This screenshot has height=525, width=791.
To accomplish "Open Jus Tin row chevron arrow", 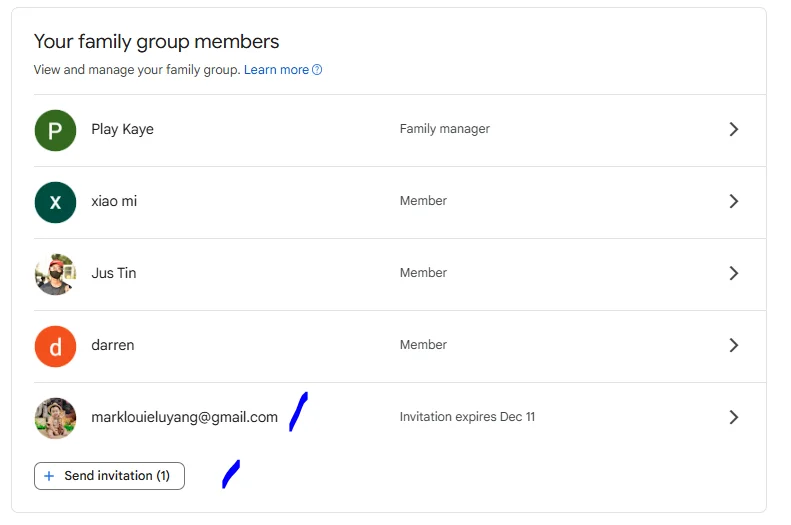I will pos(734,273).
